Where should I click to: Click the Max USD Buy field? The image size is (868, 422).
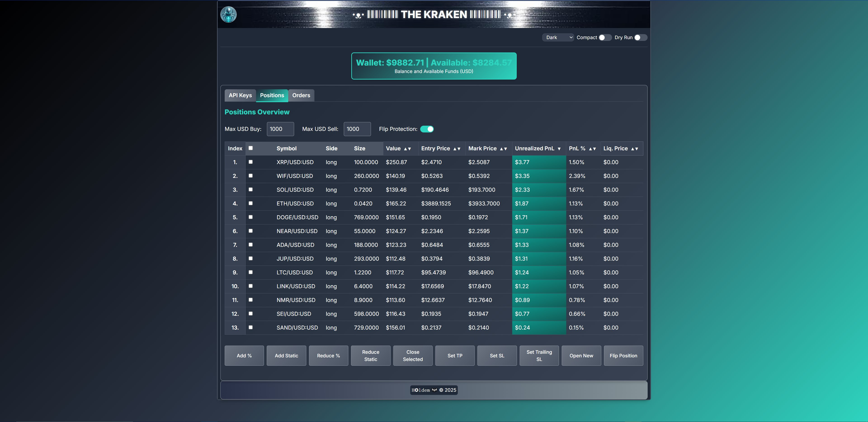tap(280, 129)
